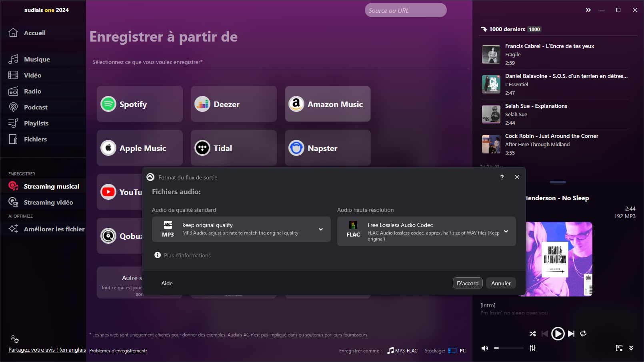Open the MP3 standard quality dropdown
This screenshot has width=644, height=362.
pos(241,229)
